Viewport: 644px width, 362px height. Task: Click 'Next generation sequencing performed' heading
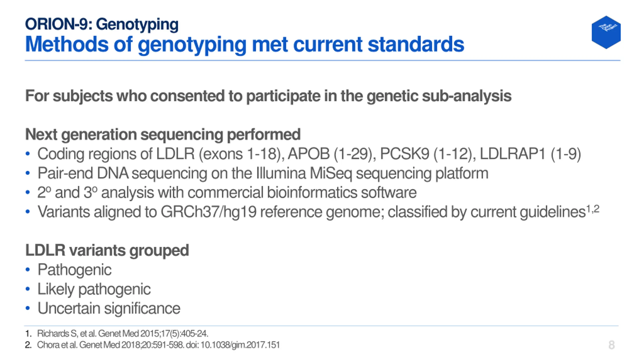(x=163, y=134)
